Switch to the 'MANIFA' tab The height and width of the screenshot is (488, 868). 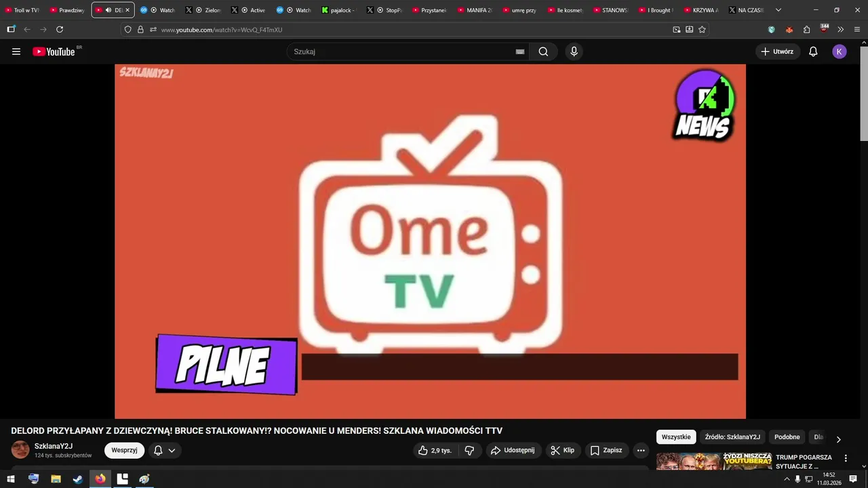(475, 10)
